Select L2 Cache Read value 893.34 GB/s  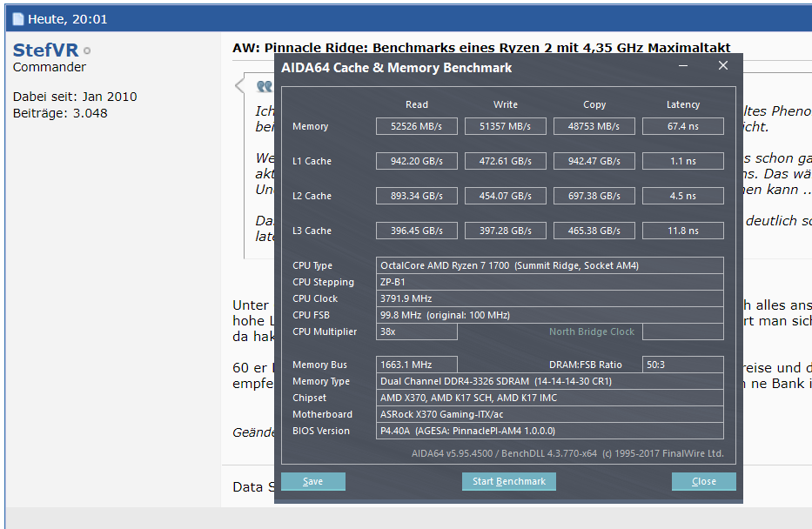pos(416,196)
